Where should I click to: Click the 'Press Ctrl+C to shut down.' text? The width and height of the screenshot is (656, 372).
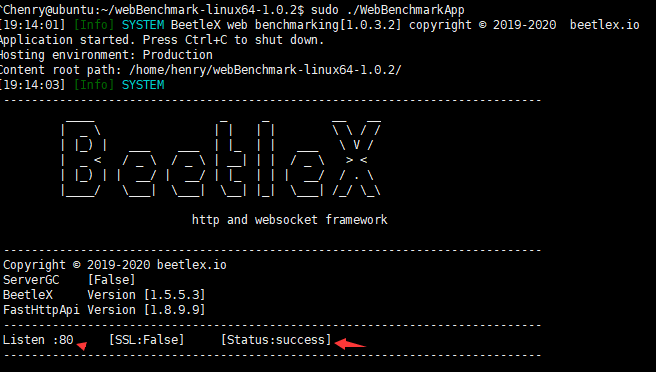pyautogui.click(x=233, y=40)
